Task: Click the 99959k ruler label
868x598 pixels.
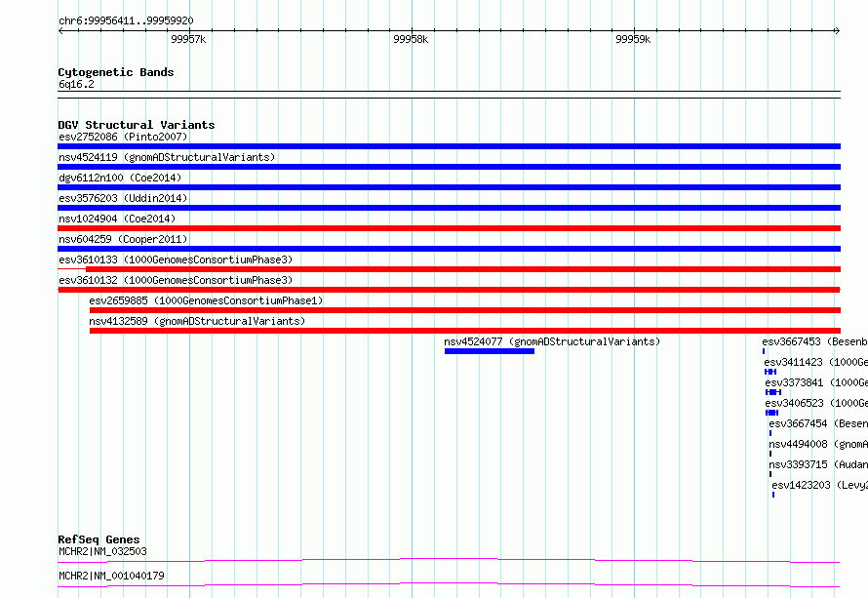Action: click(633, 39)
